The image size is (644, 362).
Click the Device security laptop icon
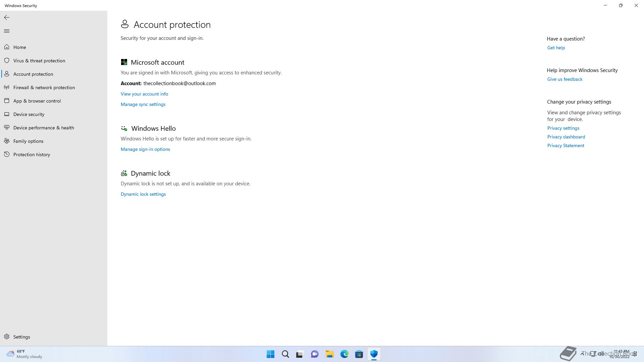click(7, 114)
